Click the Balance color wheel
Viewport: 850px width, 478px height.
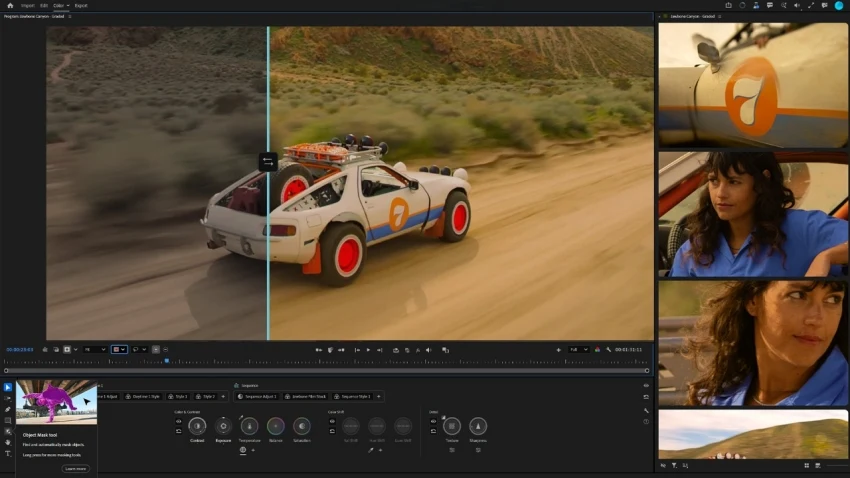click(275, 427)
